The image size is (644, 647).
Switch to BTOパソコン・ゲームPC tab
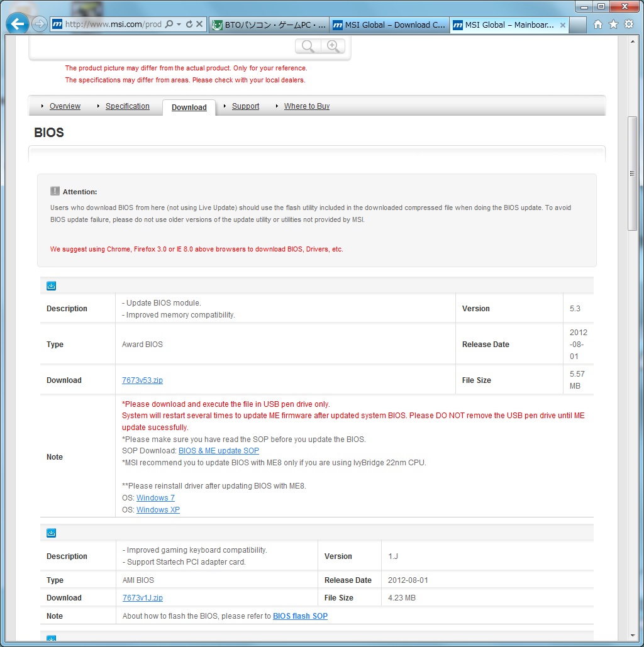click(269, 25)
